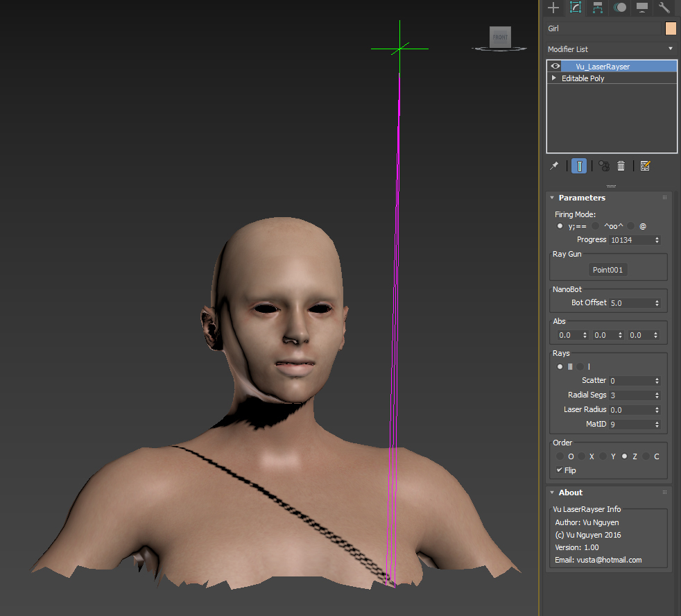The image size is (681, 616).
Task: Toggle the Vu_LaserRayser eye visibility
Action: pyautogui.click(x=555, y=66)
